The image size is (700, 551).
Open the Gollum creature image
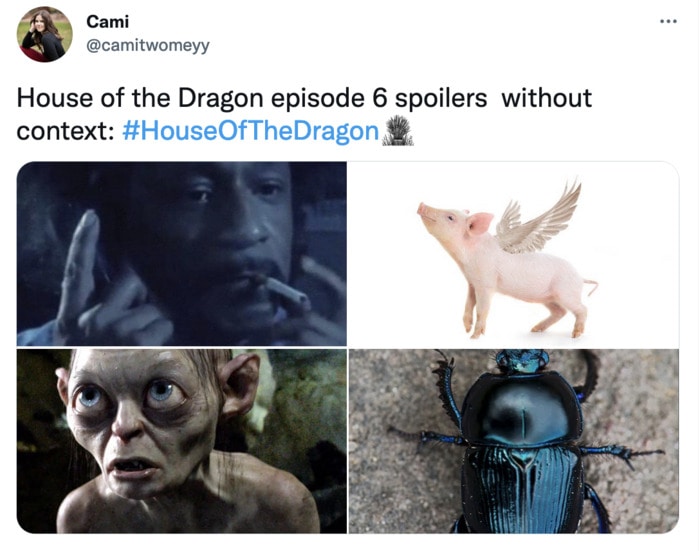pos(182,441)
